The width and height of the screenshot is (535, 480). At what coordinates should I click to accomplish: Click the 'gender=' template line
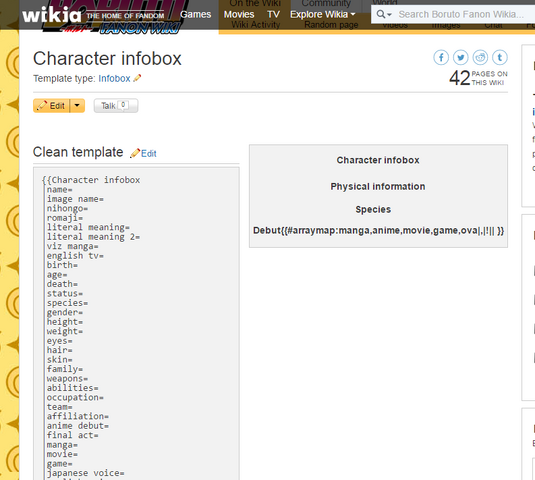point(65,312)
